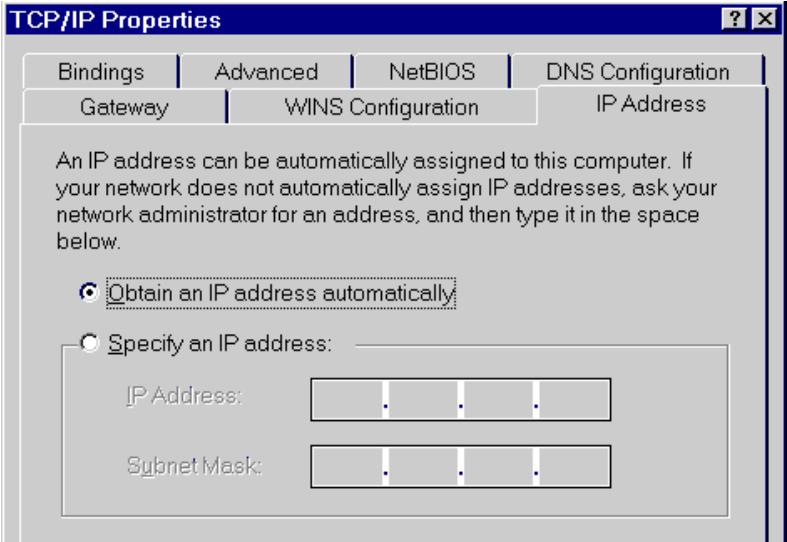This screenshot has width=787, height=542.
Task: Select the IP Address tab
Action: 651,104
